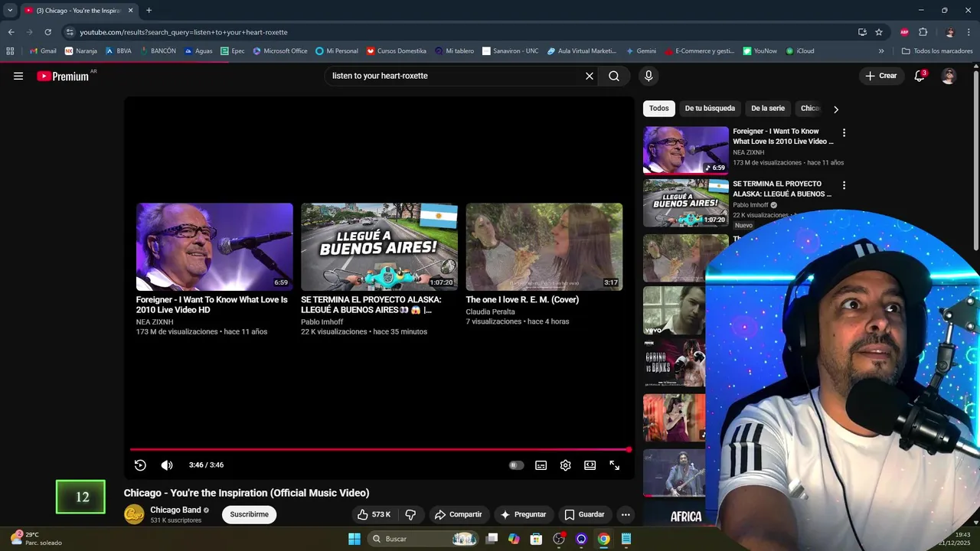The height and width of the screenshot is (551, 980).
Task: Open the YouTube hamburger guide menu
Action: (x=18, y=76)
